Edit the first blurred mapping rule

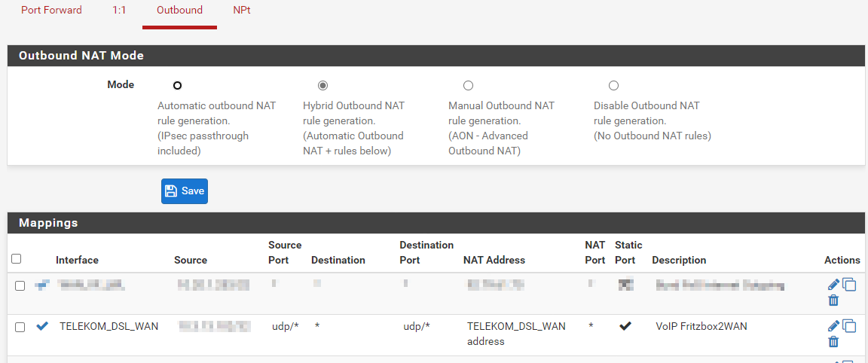coord(833,285)
